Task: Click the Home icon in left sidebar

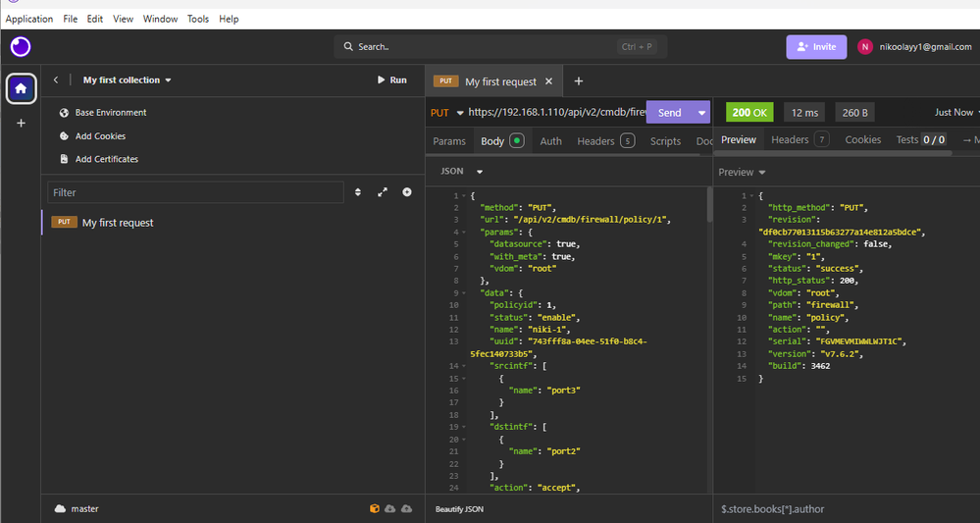Action: [x=22, y=88]
